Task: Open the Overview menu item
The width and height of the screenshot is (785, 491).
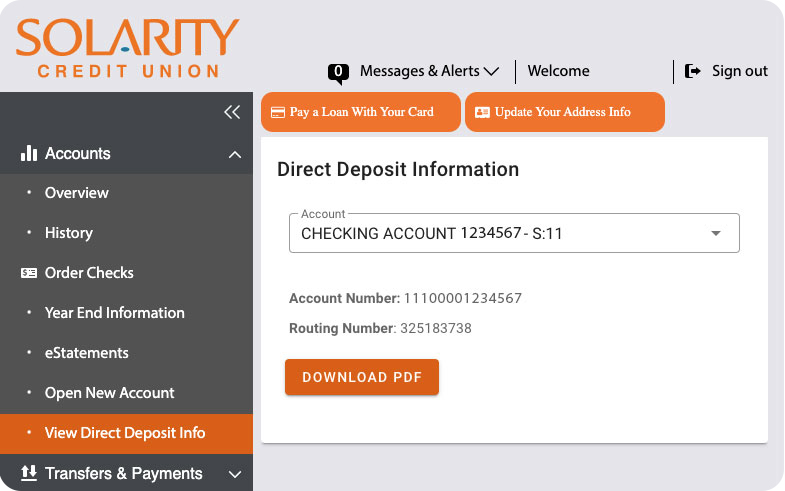Action: point(77,193)
